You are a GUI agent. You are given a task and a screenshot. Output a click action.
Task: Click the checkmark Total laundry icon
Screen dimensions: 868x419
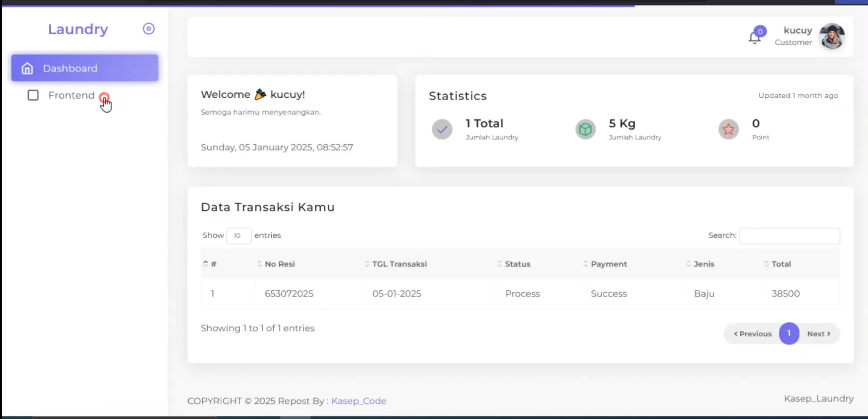coord(442,129)
